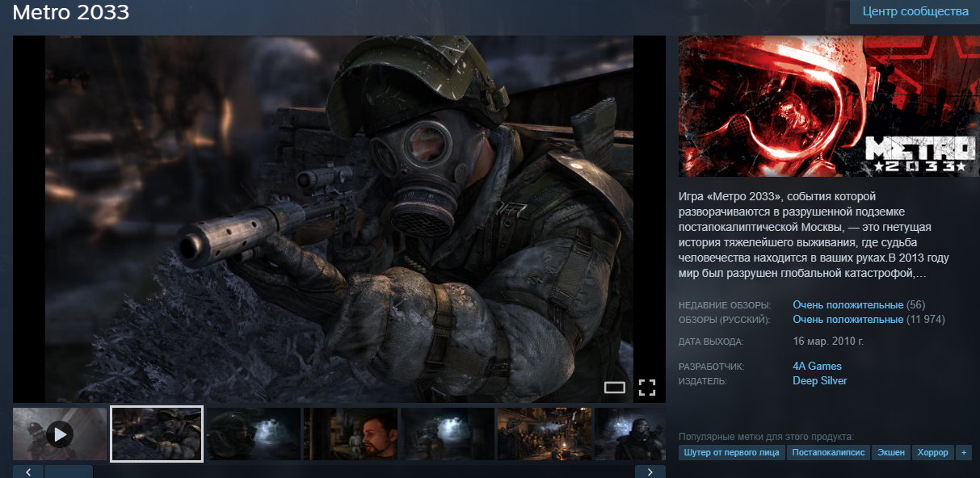Select the fifth thumbnail of a dark tunnel
Image resolution: width=980 pixels, height=478 pixels.
(448, 434)
